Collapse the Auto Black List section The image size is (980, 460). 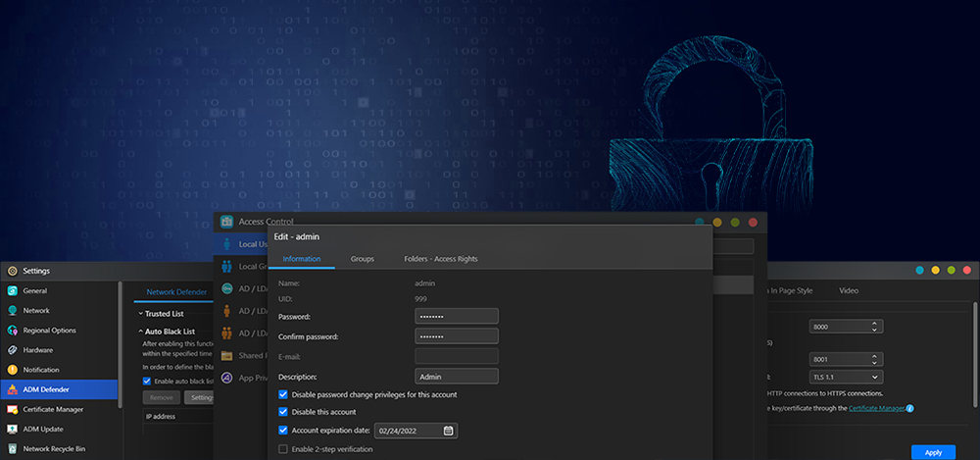click(139, 332)
